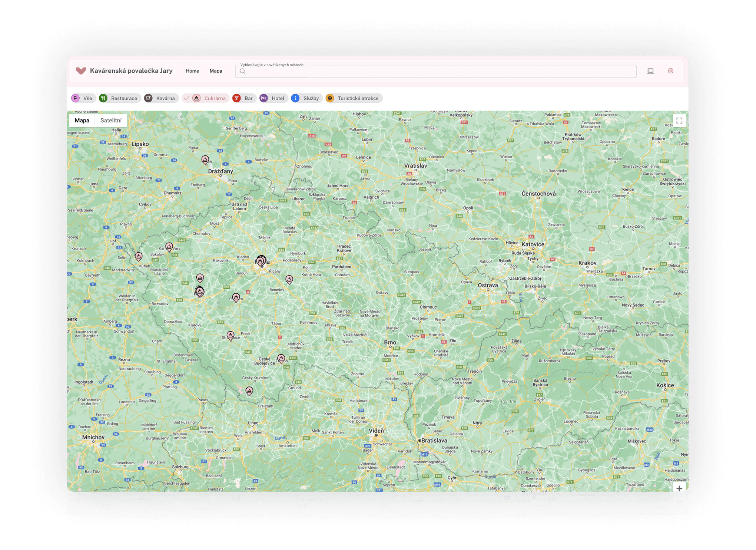Click the Hradec Králové label

(344, 248)
